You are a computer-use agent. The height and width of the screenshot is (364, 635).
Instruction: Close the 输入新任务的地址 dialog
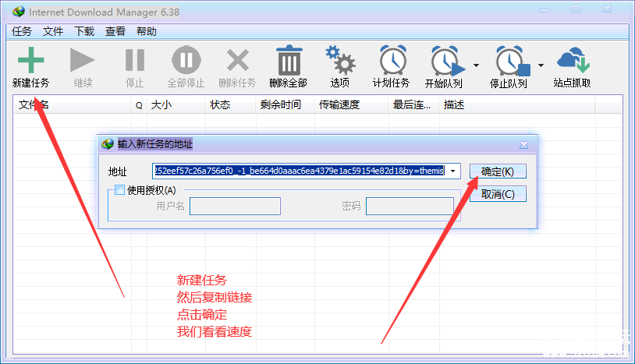523,145
